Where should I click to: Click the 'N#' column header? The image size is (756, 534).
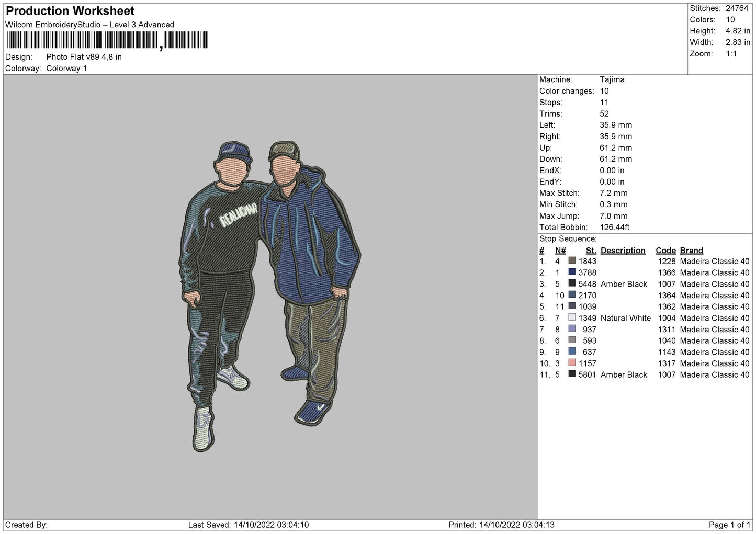[560, 251]
